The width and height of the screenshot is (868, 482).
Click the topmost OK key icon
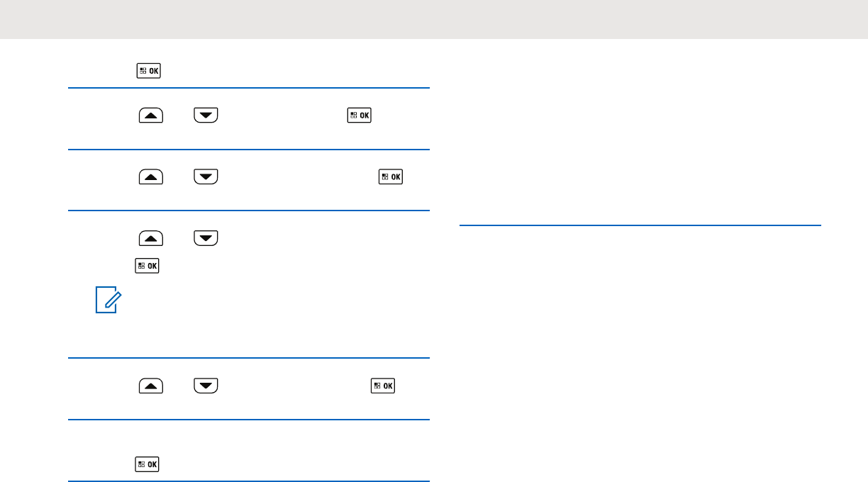click(x=148, y=70)
